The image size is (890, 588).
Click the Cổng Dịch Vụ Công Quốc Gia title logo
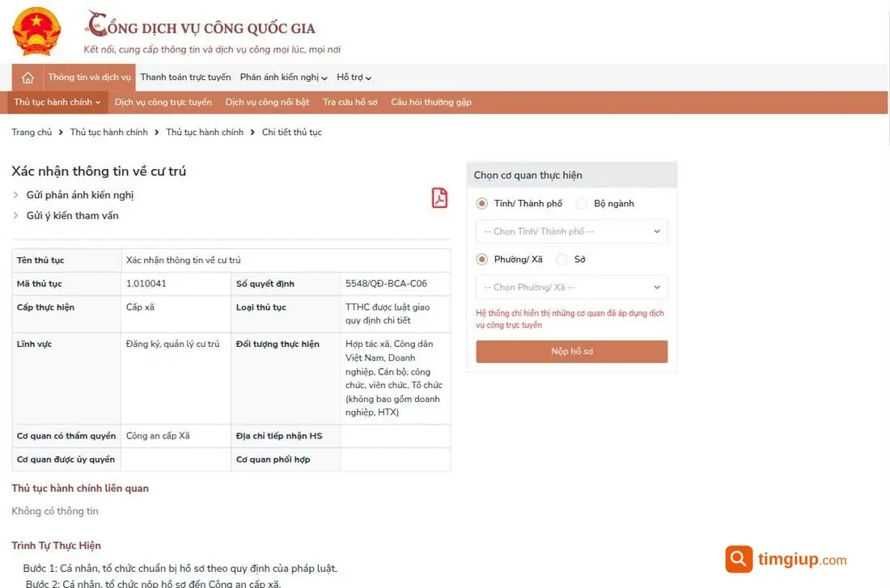click(x=201, y=24)
